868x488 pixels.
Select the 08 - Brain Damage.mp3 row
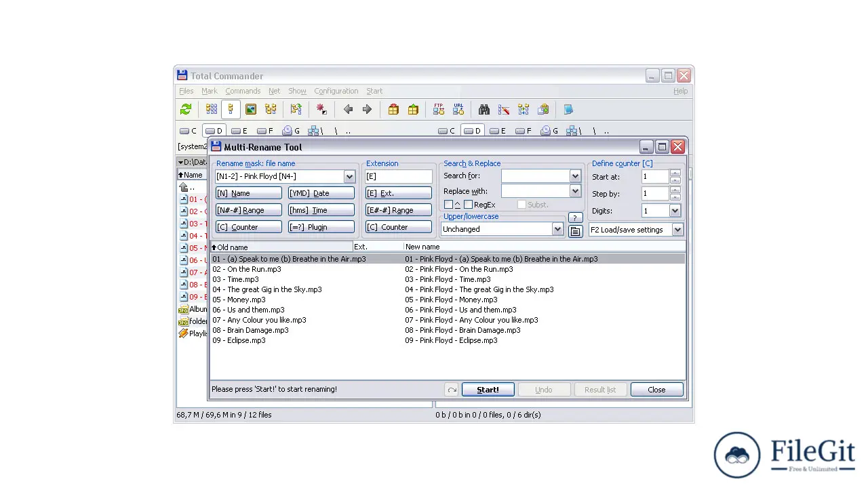pyautogui.click(x=448, y=330)
